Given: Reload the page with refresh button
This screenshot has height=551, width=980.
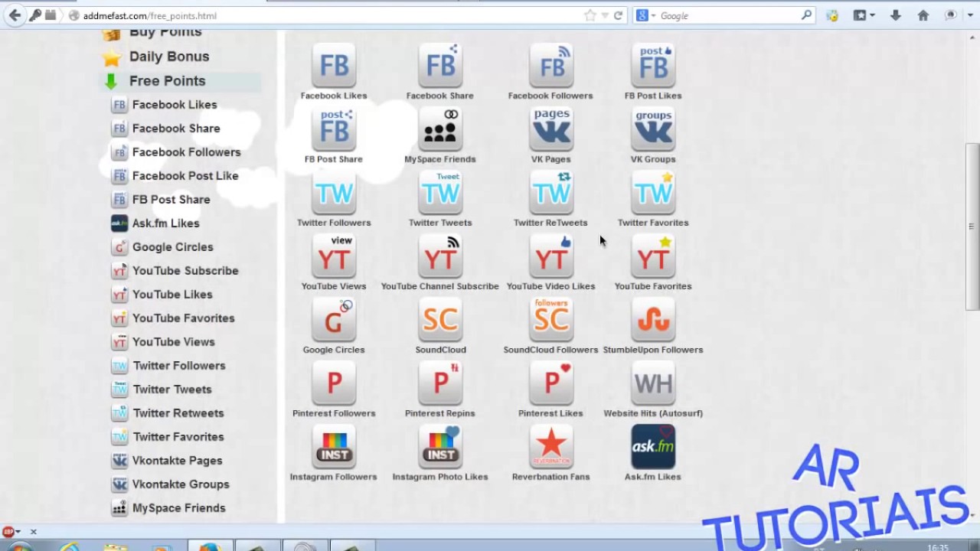Looking at the screenshot, I should [618, 15].
